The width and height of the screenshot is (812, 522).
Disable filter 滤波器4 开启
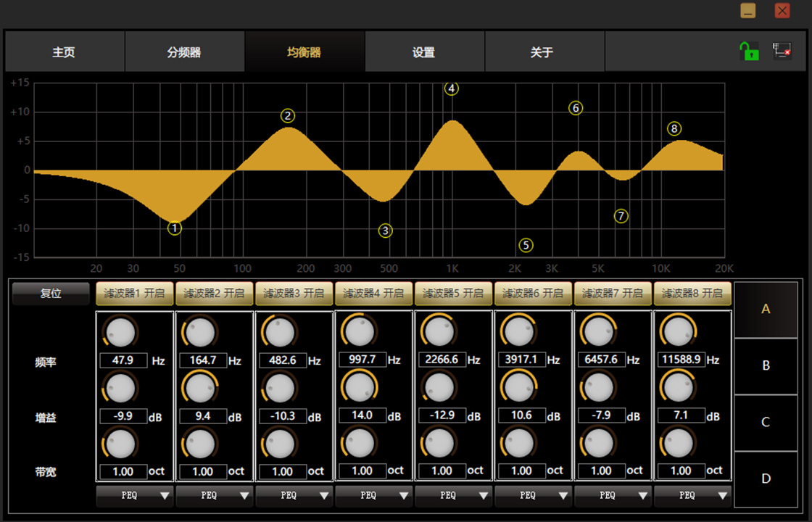point(374,294)
